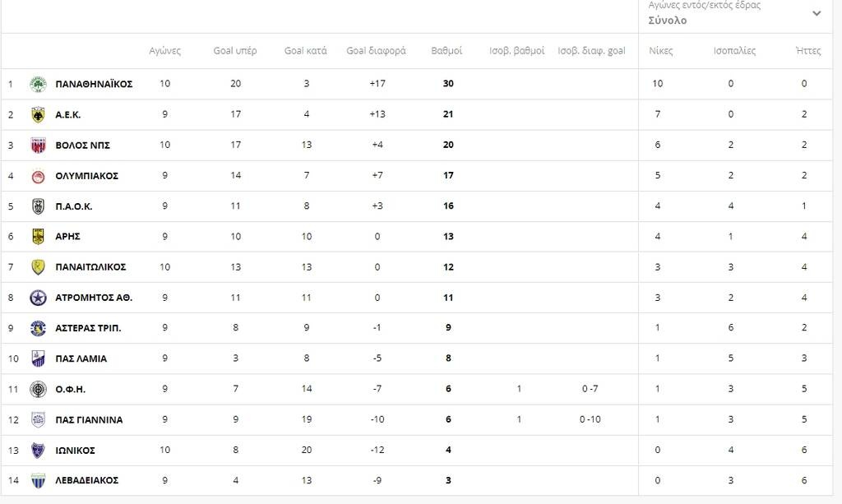This screenshot has width=842, height=504.
Task: Click the A.E.K. yellow eagle crest
Action: point(38,114)
